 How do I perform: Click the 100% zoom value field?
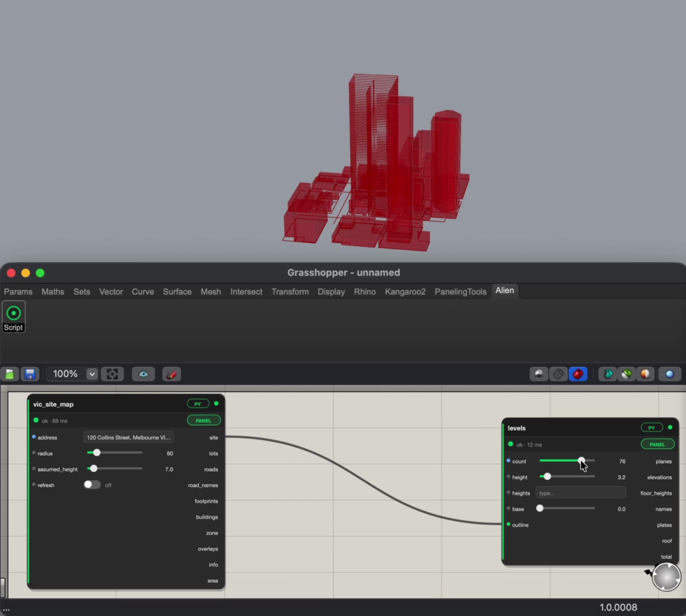[65, 374]
